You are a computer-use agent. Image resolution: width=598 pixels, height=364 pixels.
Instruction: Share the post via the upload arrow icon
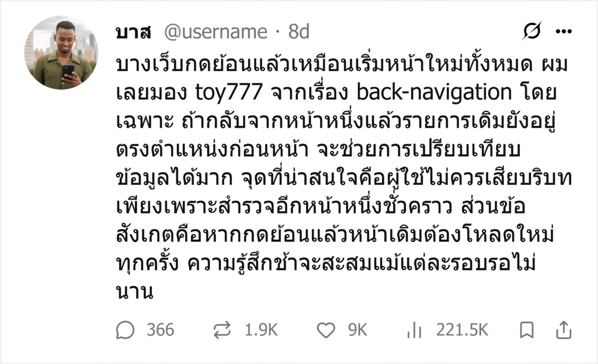point(564,330)
